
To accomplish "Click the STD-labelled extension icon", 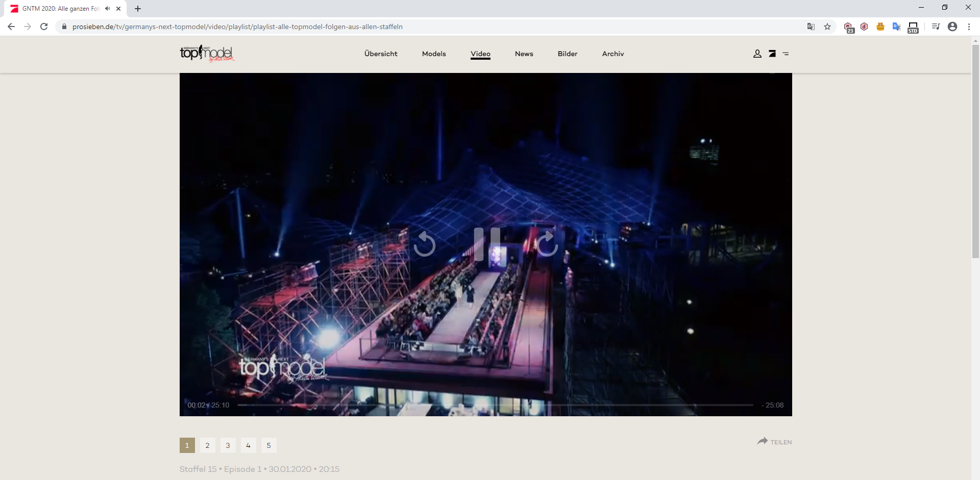I will 913,28.
